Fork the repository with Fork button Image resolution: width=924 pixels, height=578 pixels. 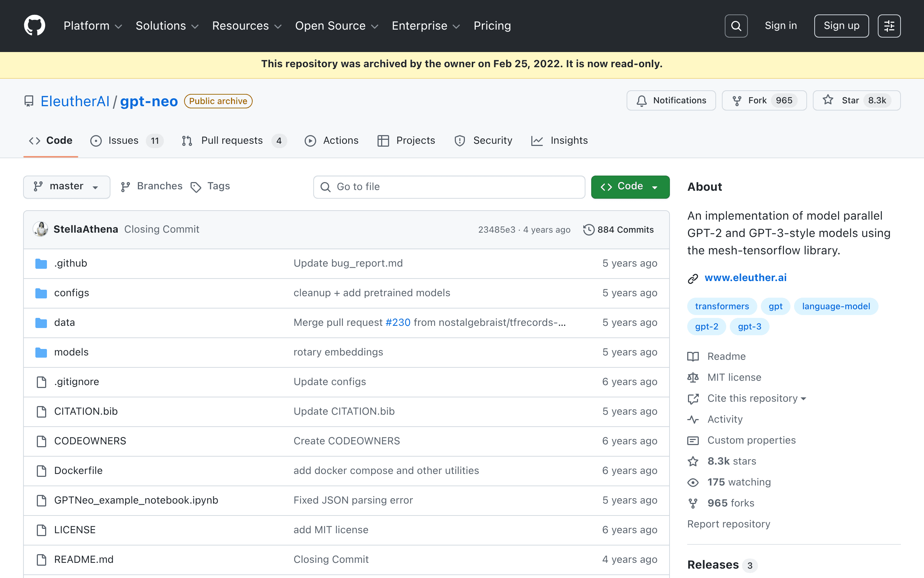pyautogui.click(x=764, y=100)
